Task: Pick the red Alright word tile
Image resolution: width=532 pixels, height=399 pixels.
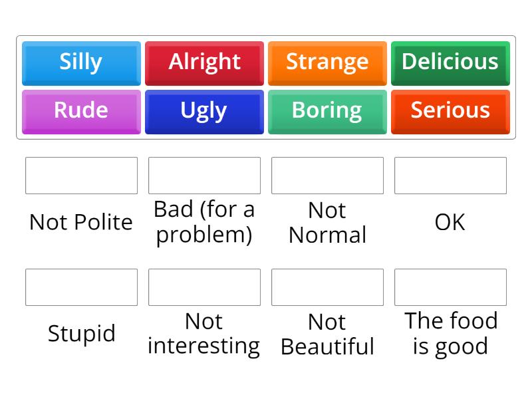Action: (204, 62)
